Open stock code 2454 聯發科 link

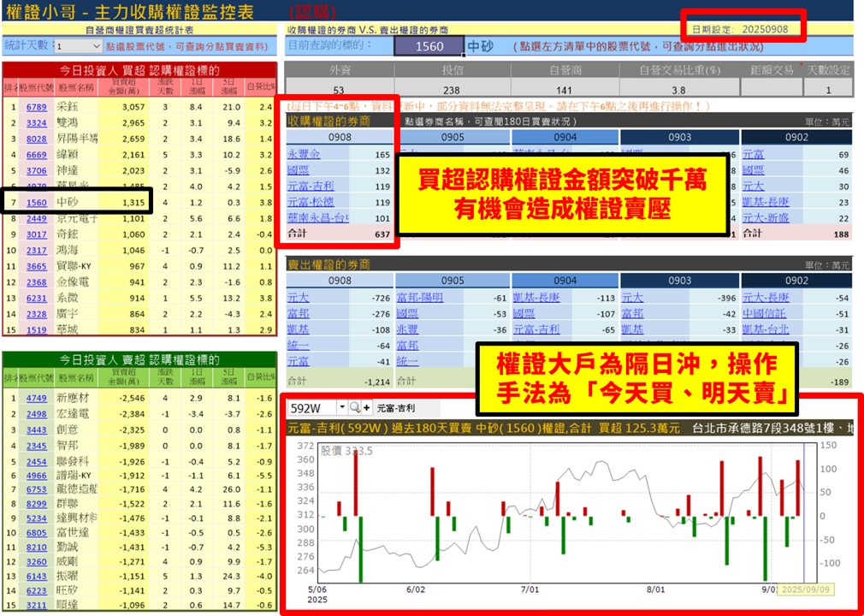click(x=37, y=462)
